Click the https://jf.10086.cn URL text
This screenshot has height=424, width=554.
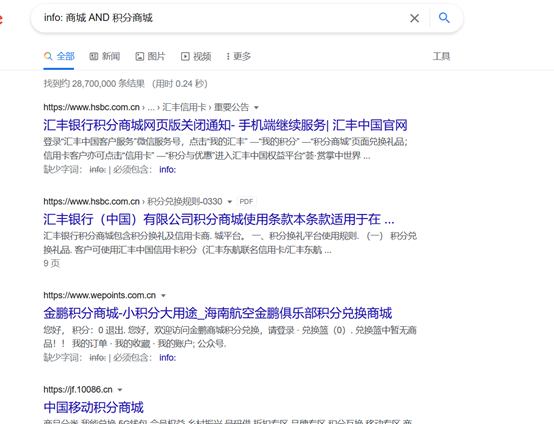click(x=78, y=389)
